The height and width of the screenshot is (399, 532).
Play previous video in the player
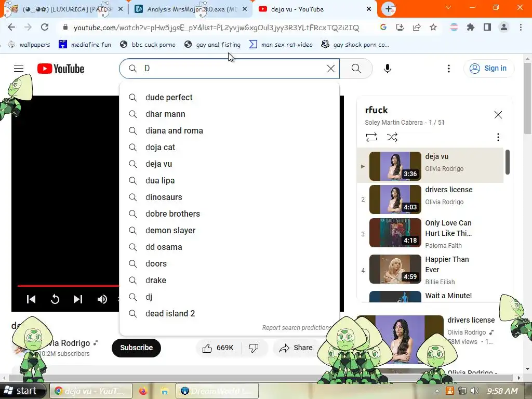coord(31,299)
